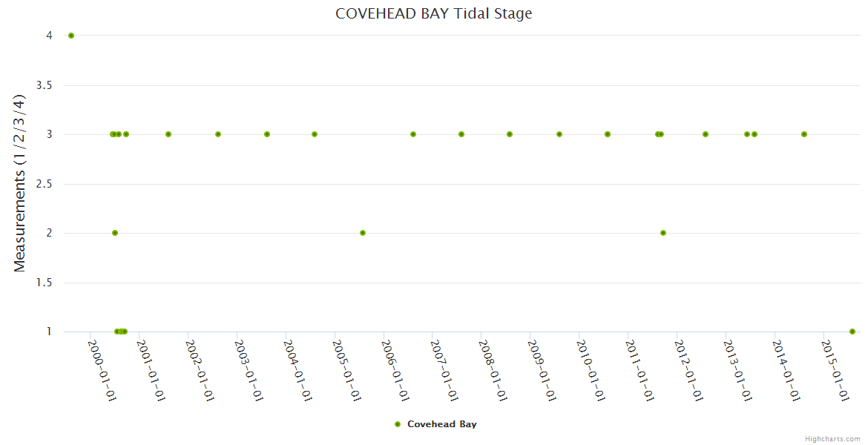Click the green Covehead Bay legend marker

coord(398,424)
